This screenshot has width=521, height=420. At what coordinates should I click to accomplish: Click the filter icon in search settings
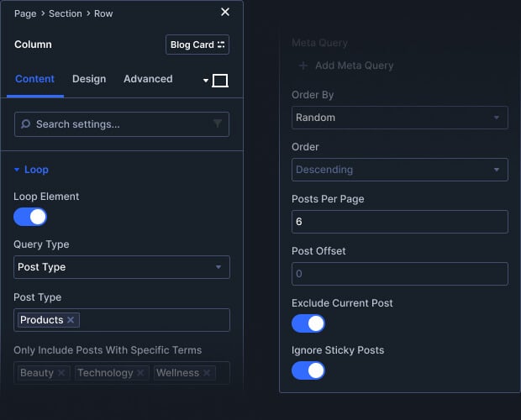[x=218, y=124]
